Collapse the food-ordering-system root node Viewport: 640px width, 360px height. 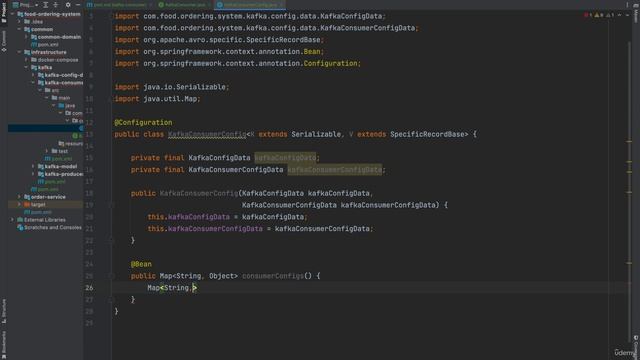(12, 14)
